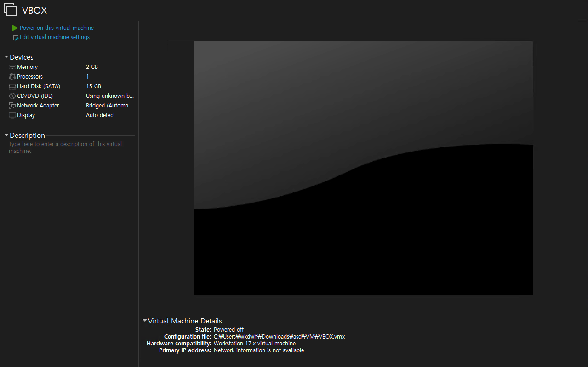This screenshot has height=367, width=588.
Task: Click the 'Configuration file:' label
Action: [x=188, y=337]
